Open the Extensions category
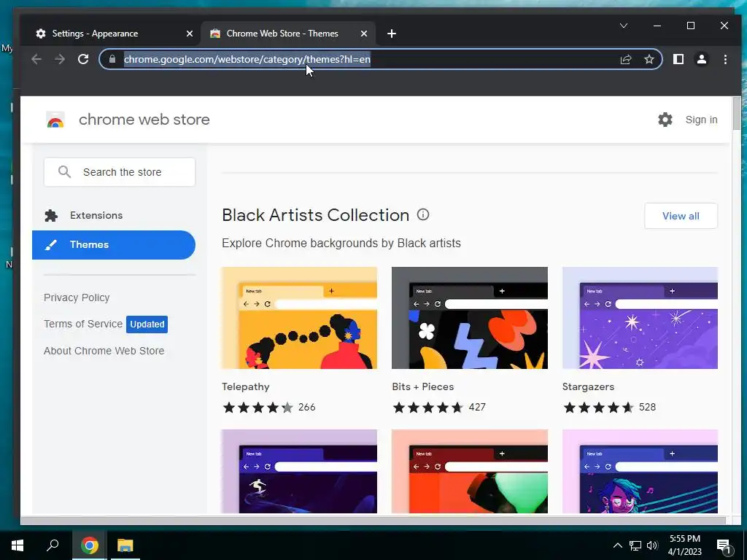The width and height of the screenshot is (747, 560). click(114, 215)
